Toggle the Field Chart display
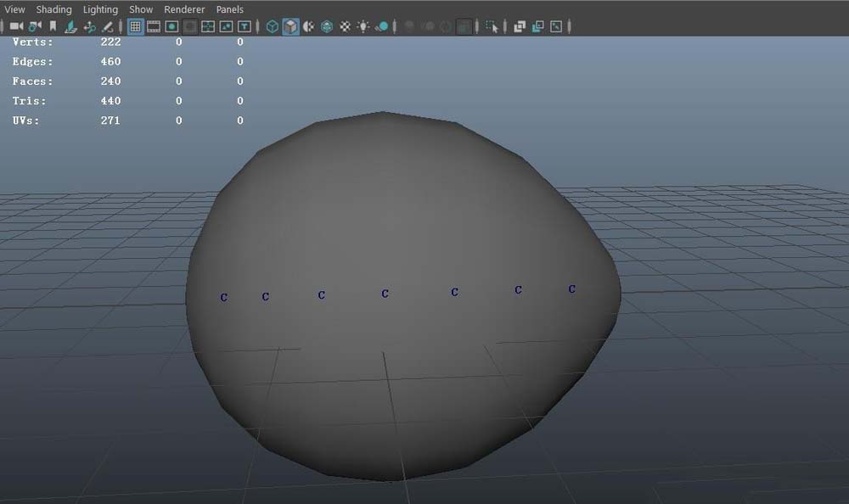849x504 pixels. 208,26
